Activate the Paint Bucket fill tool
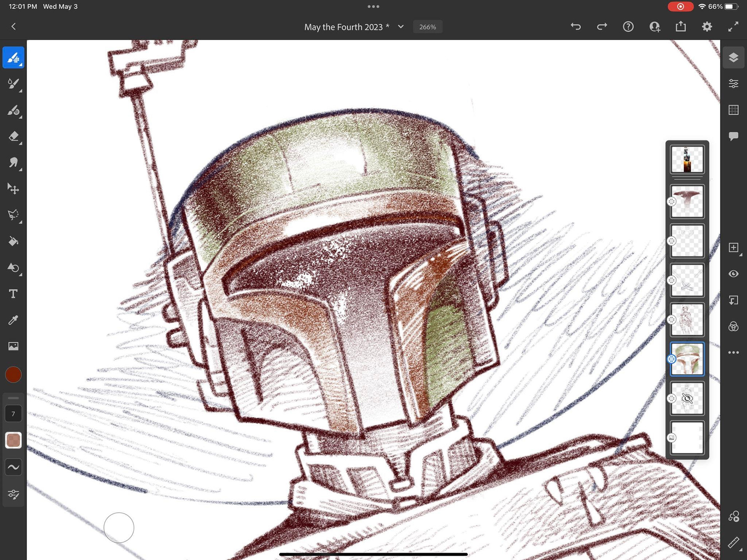747x560 pixels. tap(13, 242)
